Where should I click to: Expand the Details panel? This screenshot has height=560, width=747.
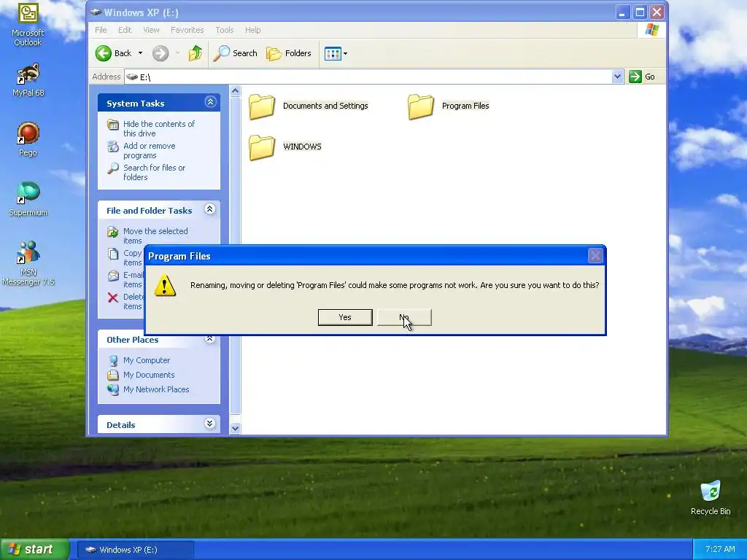(x=209, y=424)
